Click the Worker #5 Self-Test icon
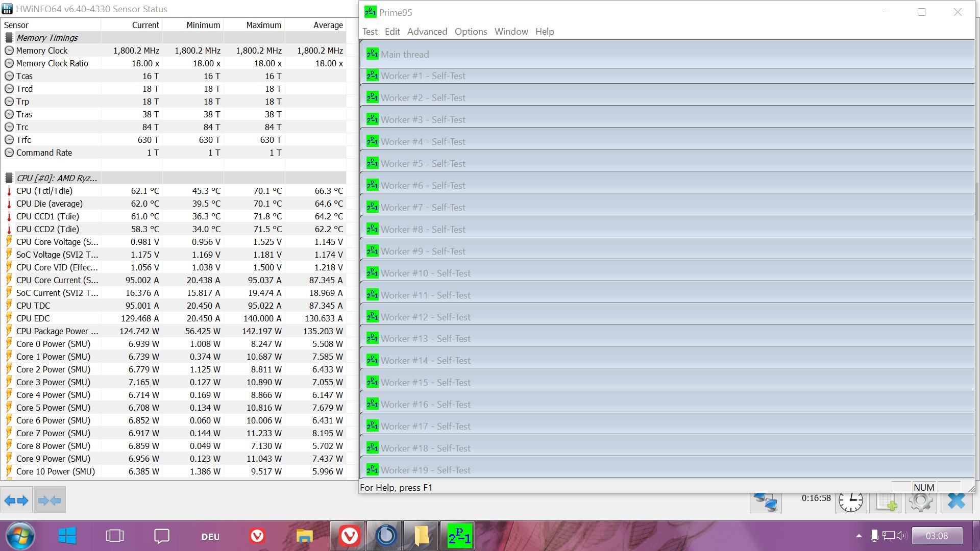The height and width of the screenshot is (551, 980). point(372,163)
